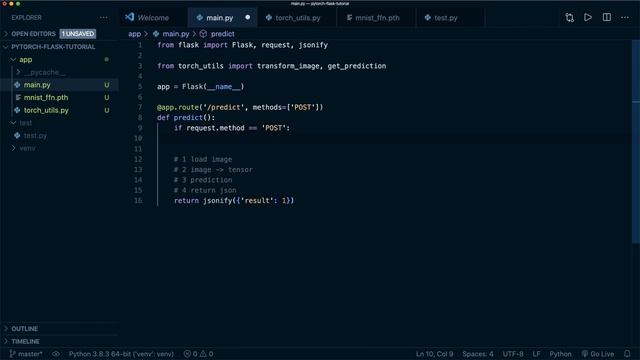The width and height of the screenshot is (640, 360).
Task: Click the '# 2 image -> tensor' comment
Action: click(x=213, y=170)
